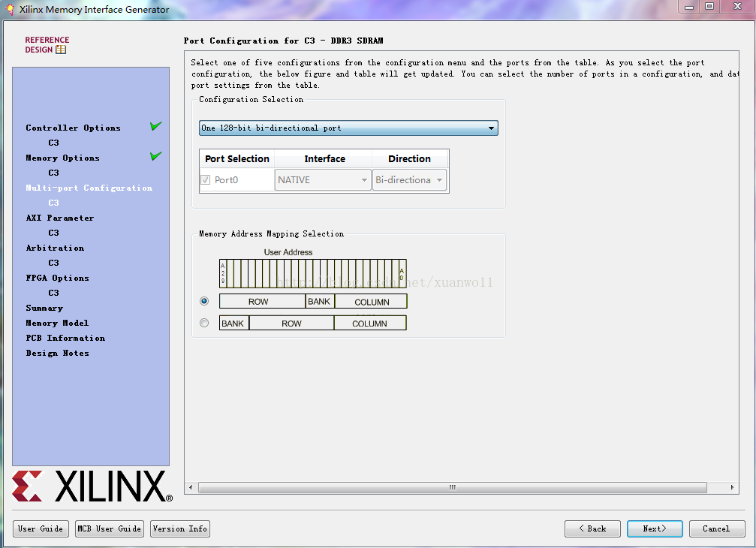
Task: Click the scrollbar right arrow
Action: [732, 487]
